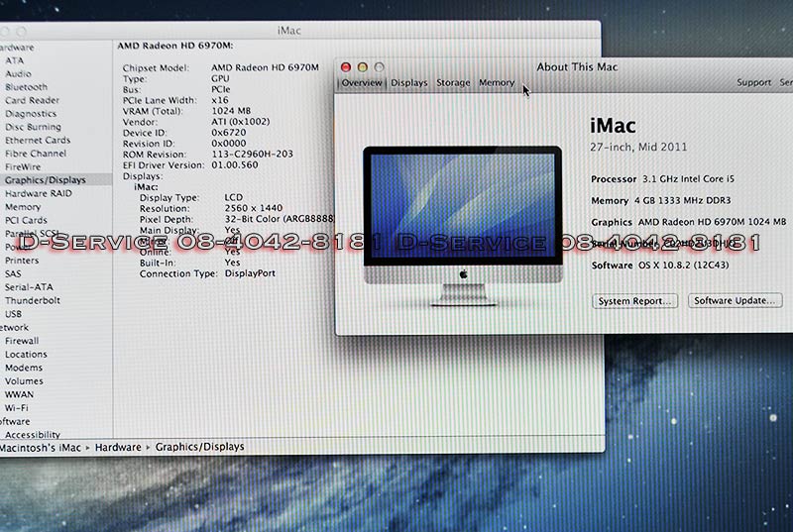Switch to the Storage tab

[x=453, y=83]
